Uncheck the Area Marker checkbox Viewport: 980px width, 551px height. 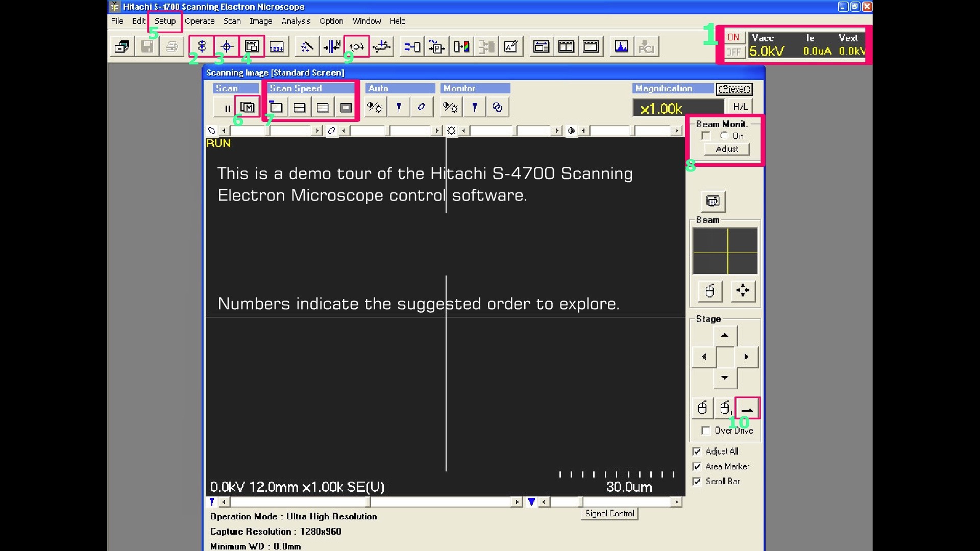tap(697, 466)
